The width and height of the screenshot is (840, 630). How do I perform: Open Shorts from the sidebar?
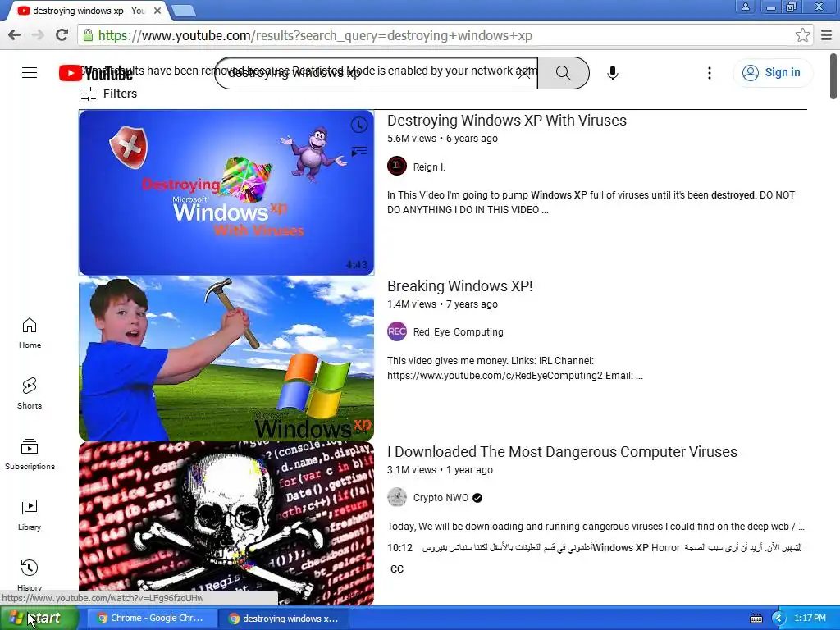point(30,394)
